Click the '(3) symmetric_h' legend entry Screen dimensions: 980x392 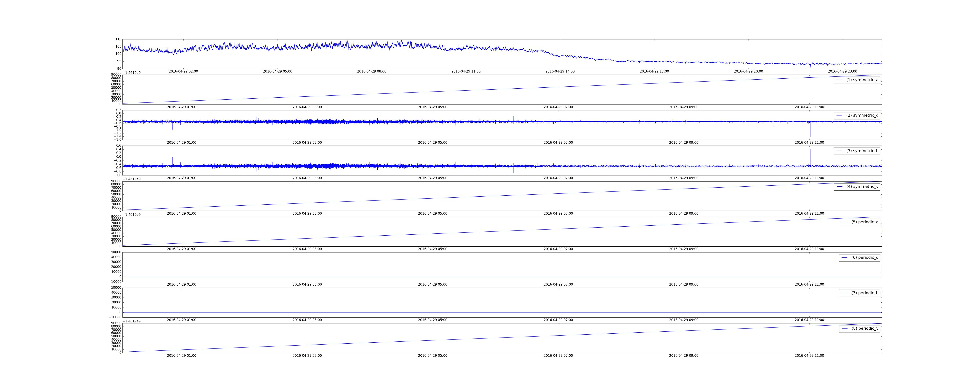tap(857, 151)
